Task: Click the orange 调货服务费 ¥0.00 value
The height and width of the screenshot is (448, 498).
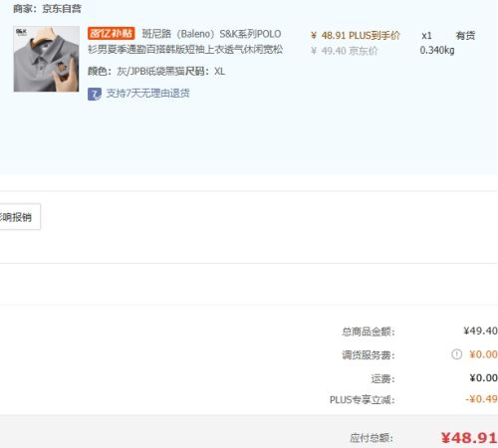Action: [483, 354]
